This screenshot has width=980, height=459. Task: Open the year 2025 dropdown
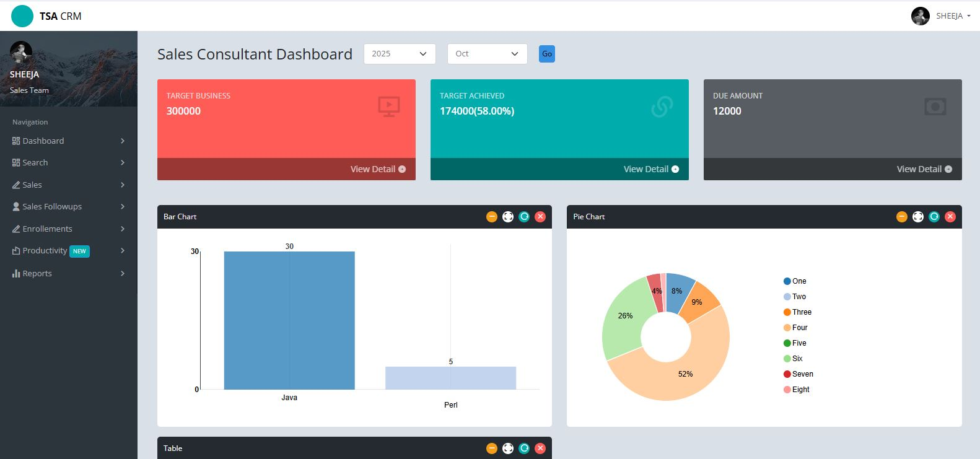click(x=400, y=54)
